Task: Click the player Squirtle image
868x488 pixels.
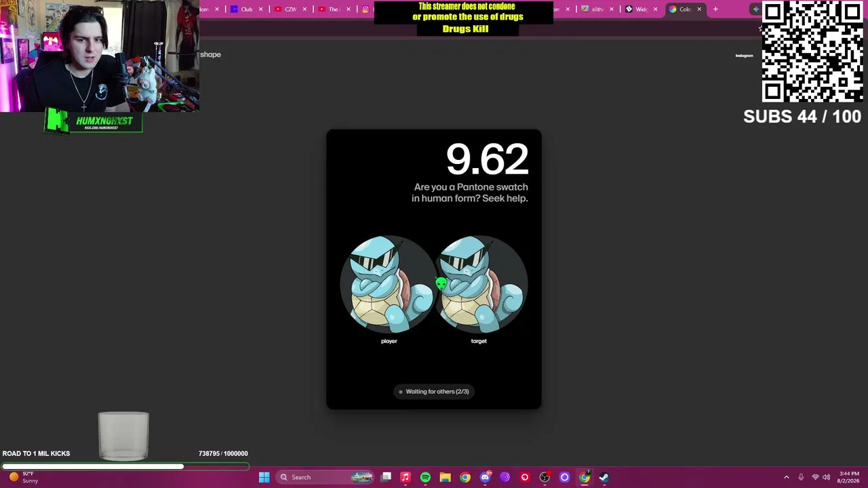Action: pyautogui.click(x=390, y=285)
